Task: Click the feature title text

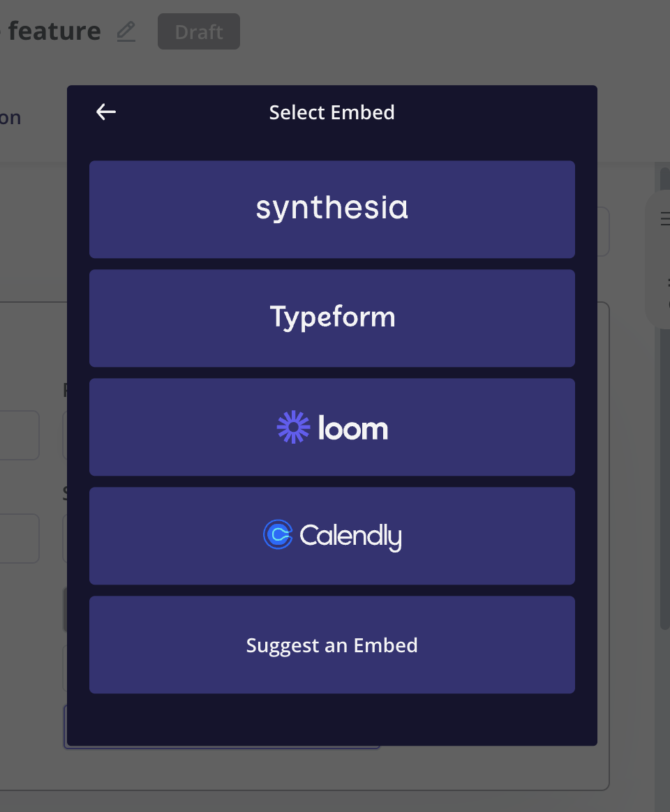Action: (54, 31)
